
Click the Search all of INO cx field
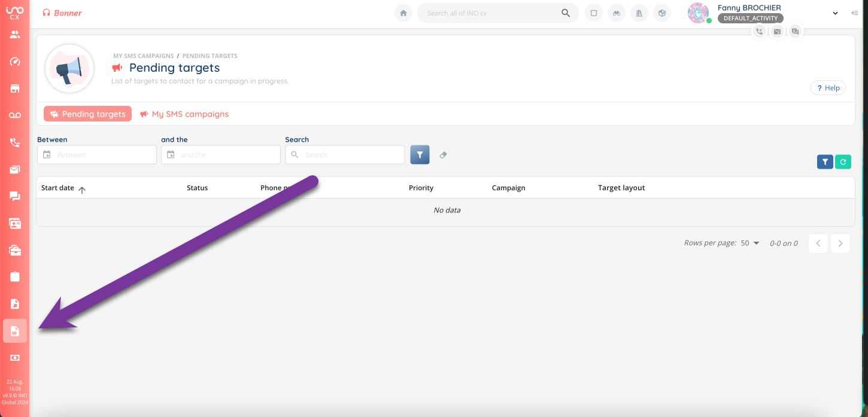coord(491,13)
